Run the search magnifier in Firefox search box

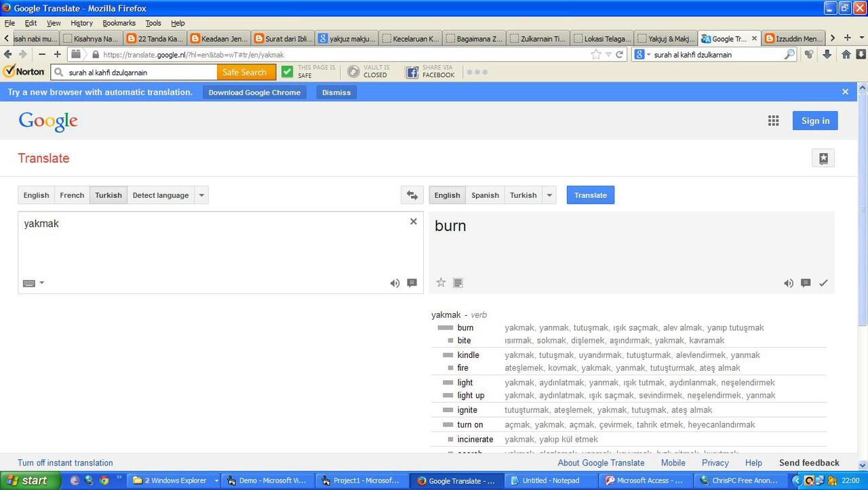point(789,55)
